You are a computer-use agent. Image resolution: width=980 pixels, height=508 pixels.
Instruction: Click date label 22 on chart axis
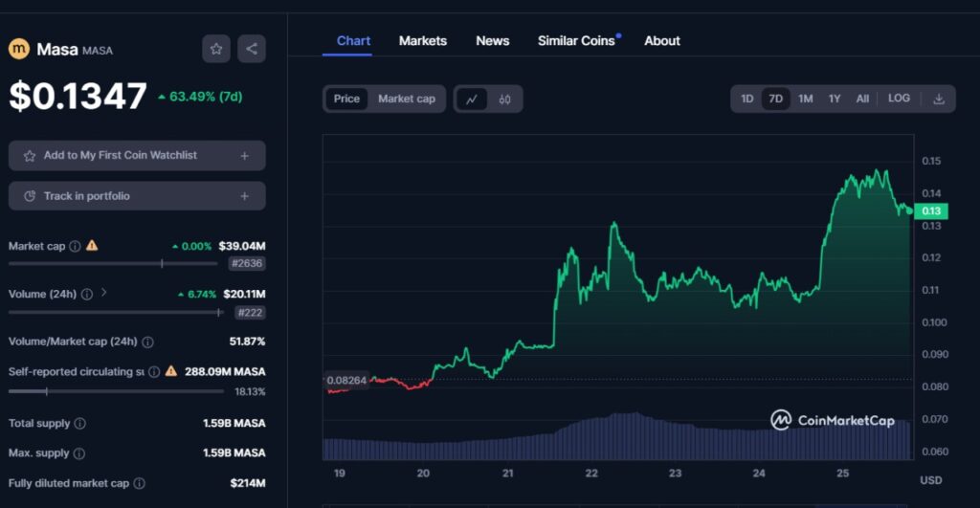coord(591,474)
